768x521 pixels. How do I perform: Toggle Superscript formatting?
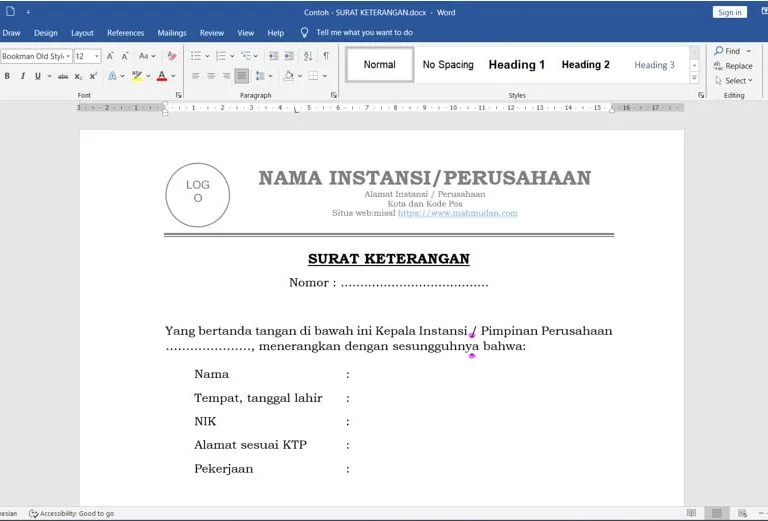click(93, 76)
